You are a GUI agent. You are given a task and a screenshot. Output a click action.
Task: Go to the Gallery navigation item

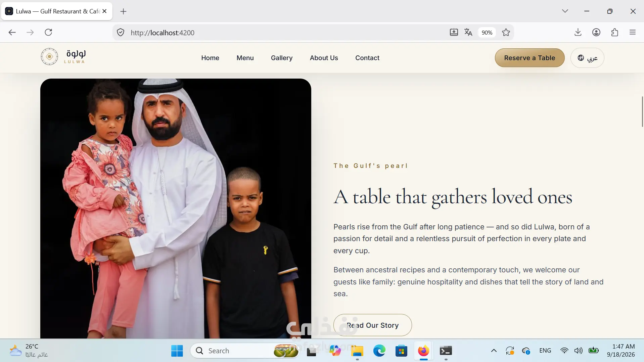pyautogui.click(x=282, y=58)
